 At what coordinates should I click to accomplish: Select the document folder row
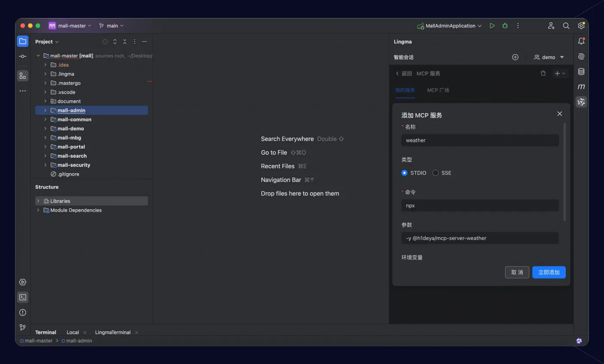91,101
